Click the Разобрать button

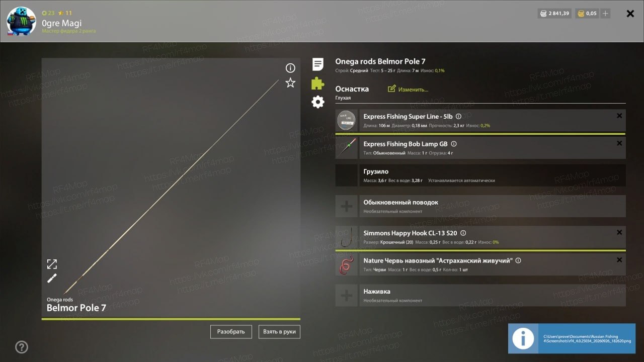(x=231, y=332)
